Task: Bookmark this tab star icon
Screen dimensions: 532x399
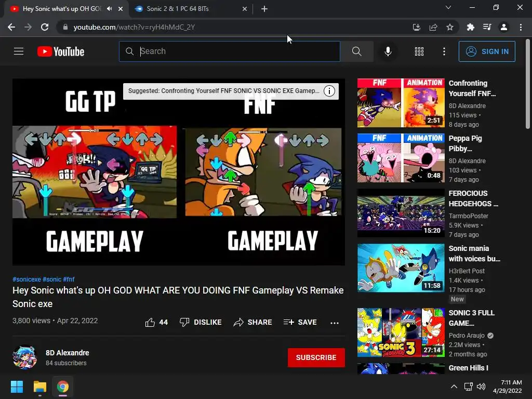Action: 450,27
